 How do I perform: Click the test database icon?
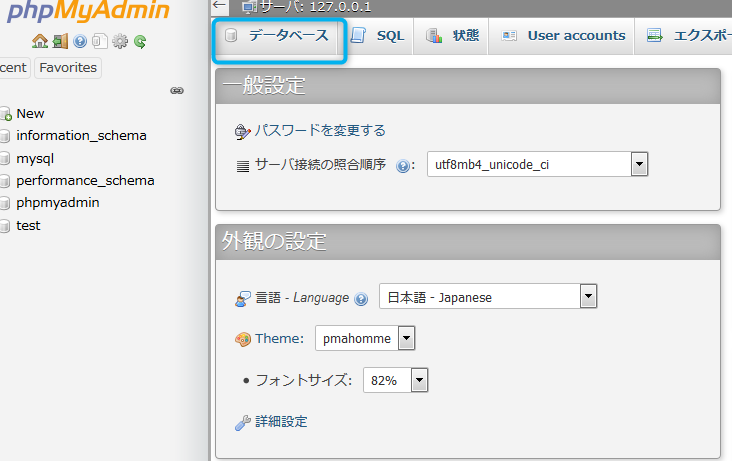[x=5, y=226]
